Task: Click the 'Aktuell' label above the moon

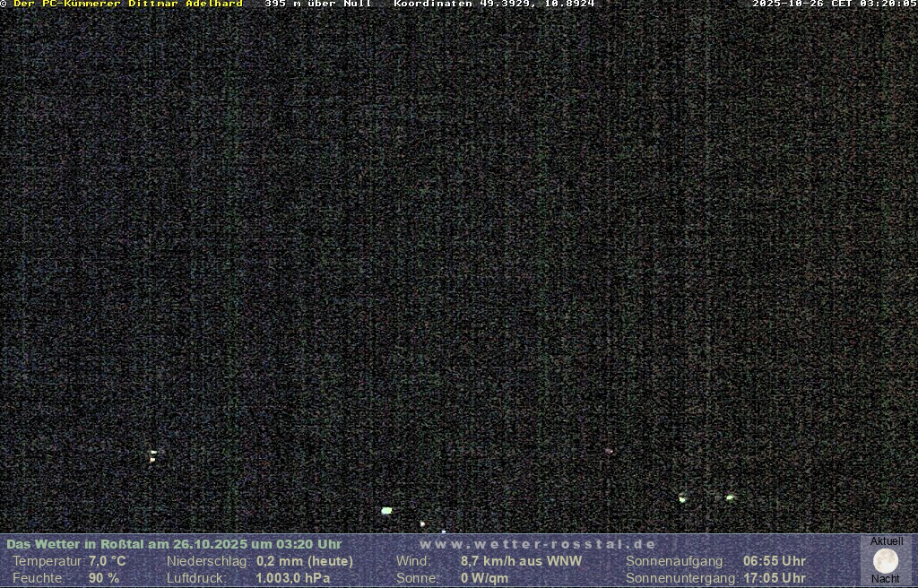Action: click(887, 541)
